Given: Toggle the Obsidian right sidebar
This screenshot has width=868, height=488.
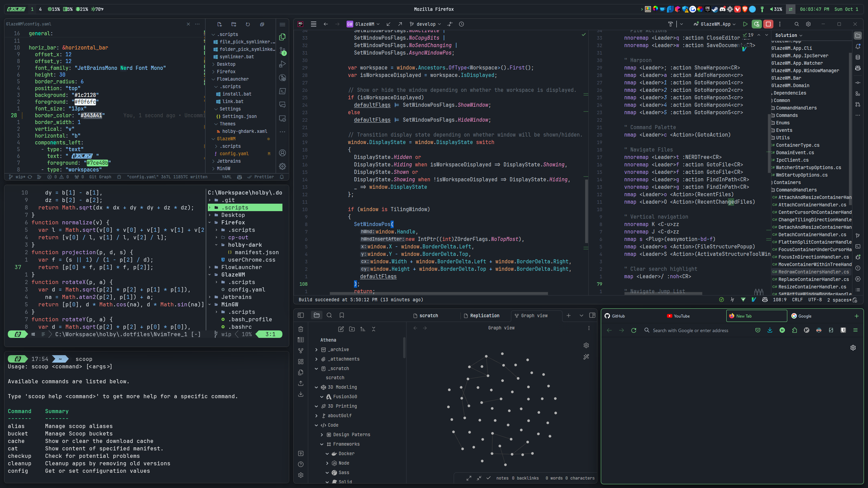Looking at the screenshot, I should [592, 316].
